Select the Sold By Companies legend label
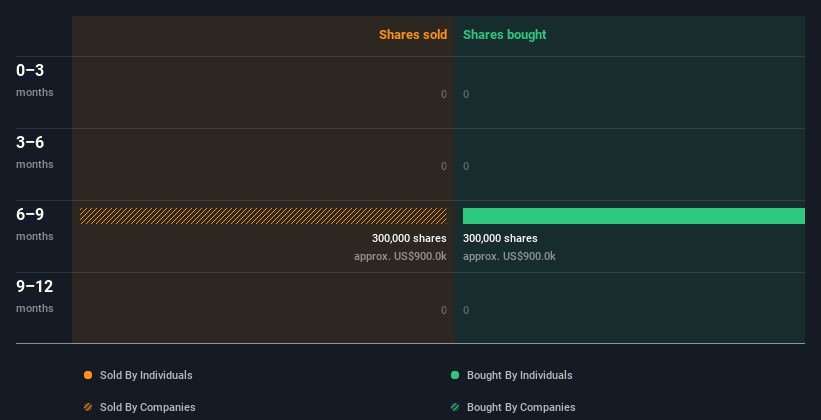The image size is (821, 420). [x=148, y=407]
